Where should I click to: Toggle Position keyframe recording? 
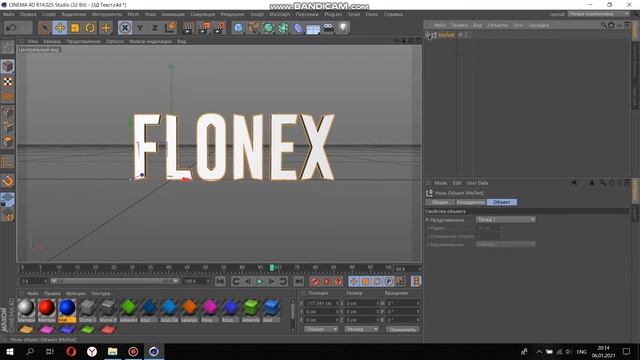point(354,281)
